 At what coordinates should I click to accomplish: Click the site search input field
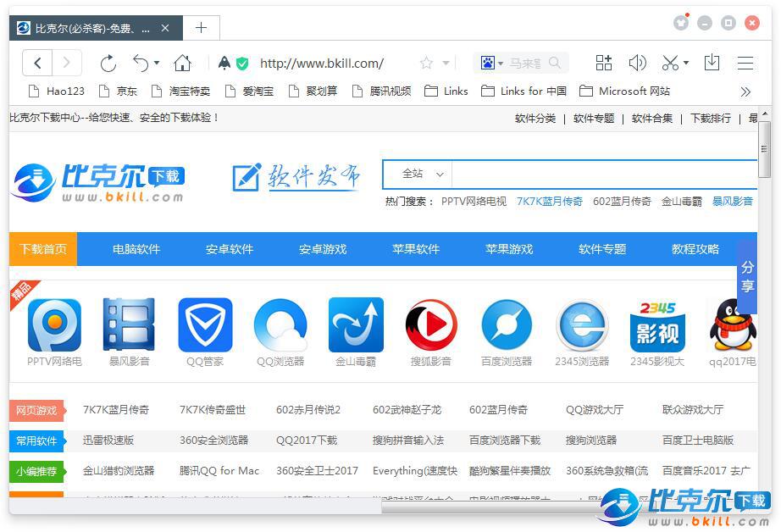pyautogui.click(x=604, y=175)
